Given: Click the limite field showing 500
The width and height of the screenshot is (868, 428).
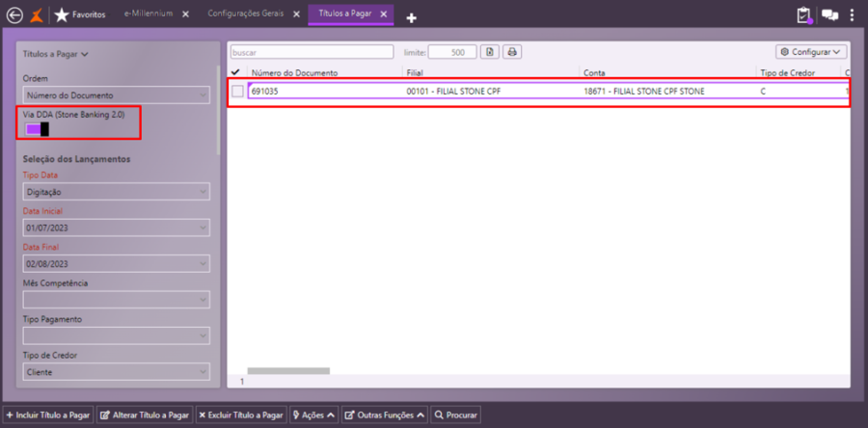Looking at the screenshot, I should coord(452,52).
